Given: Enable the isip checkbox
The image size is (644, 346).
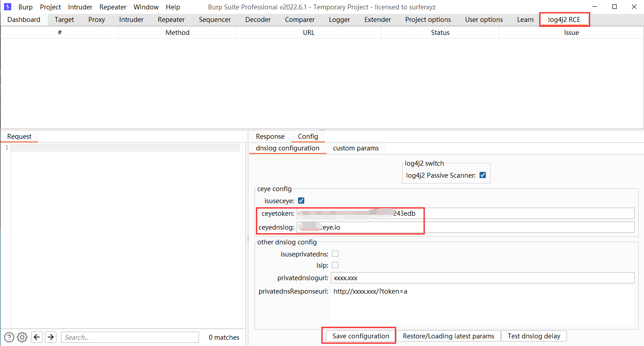Looking at the screenshot, I should click(335, 265).
